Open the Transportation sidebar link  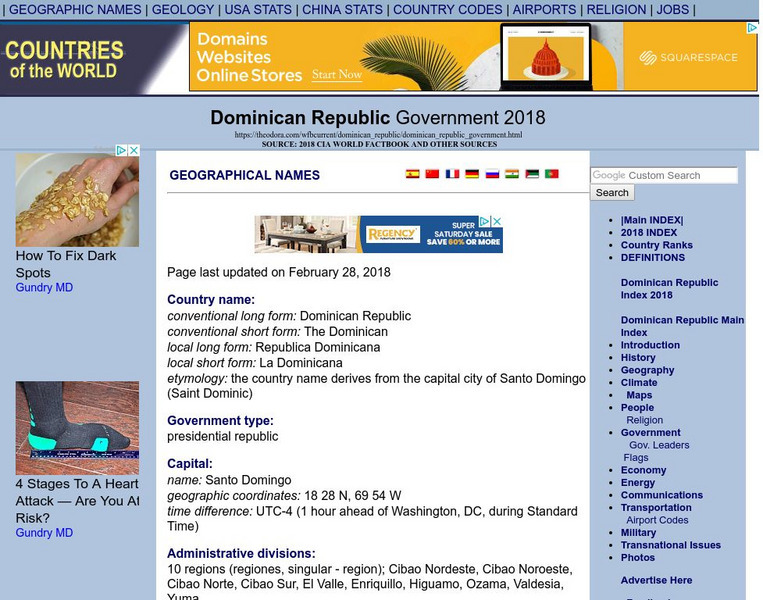pyautogui.click(x=656, y=508)
